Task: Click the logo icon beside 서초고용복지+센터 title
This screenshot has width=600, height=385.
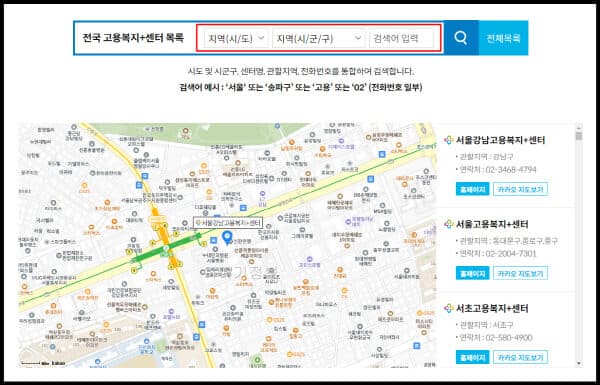Action: click(448, 308)
